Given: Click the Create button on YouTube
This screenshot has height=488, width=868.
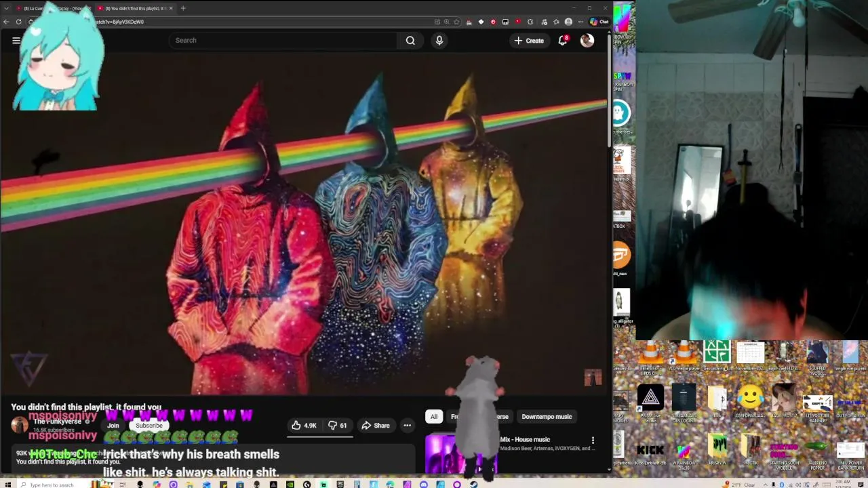Looking at the screenshot, I should point(529,41).
